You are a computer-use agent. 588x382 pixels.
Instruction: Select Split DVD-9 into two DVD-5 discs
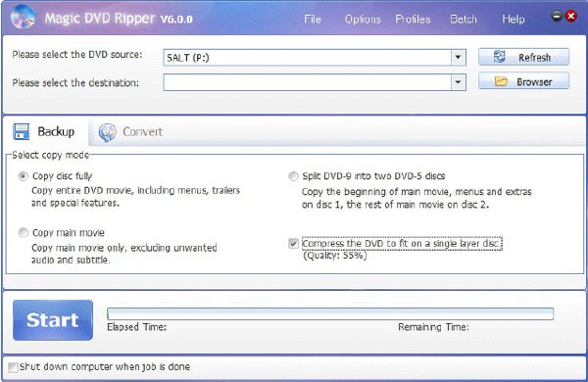point(293,175)
